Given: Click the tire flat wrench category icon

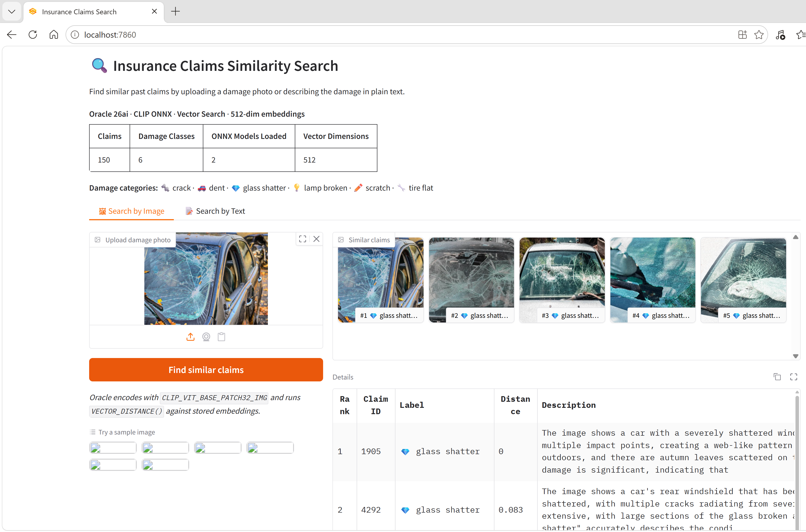Looking at the screenshot, I should tap(401, 188).
